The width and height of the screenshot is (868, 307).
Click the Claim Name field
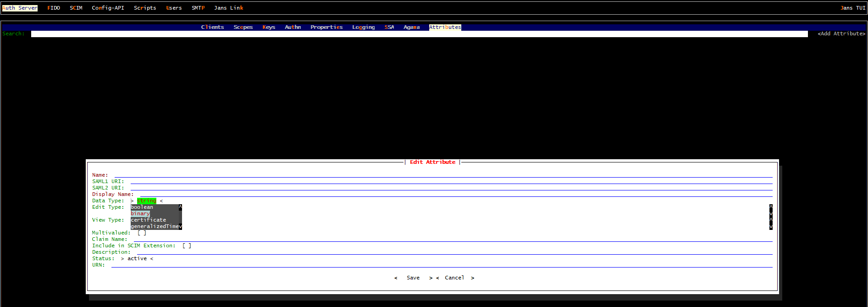(453, 239)
